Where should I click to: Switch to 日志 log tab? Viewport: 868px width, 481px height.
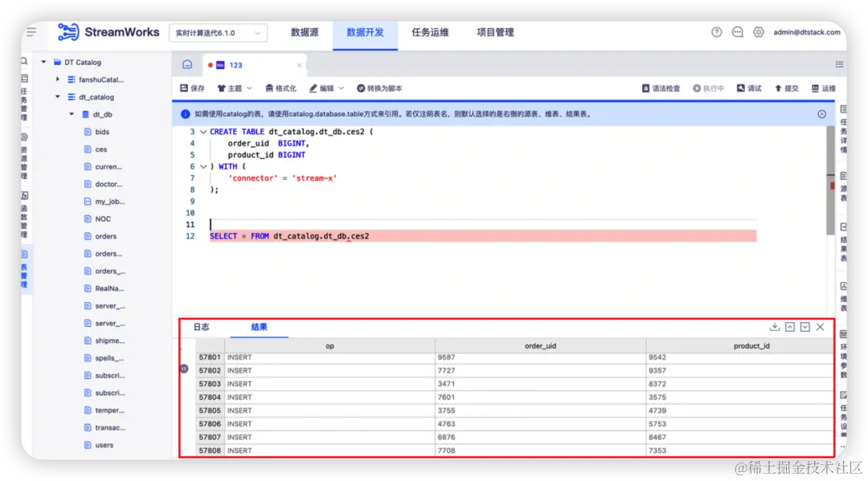202,327
